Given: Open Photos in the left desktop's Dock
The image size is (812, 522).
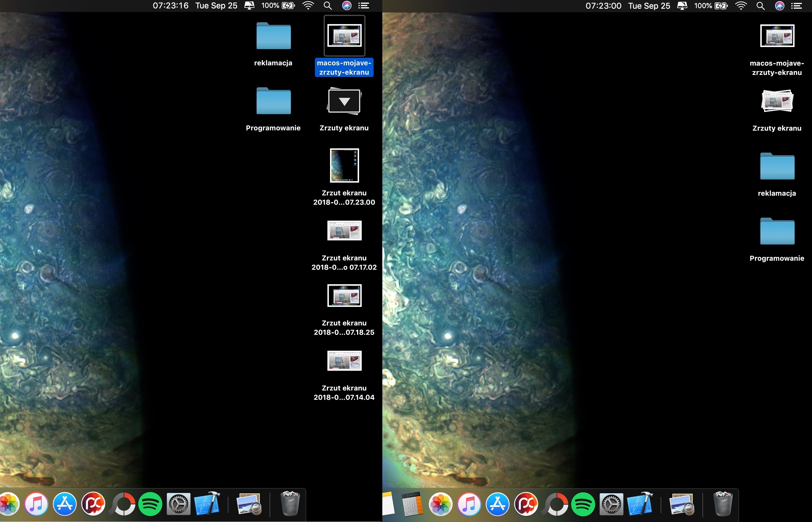Looking at the screenshot, I should pos(8,504).
